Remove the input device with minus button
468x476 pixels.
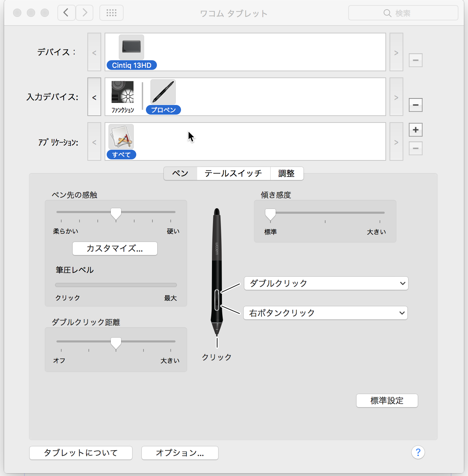click(x=416, y=105)
